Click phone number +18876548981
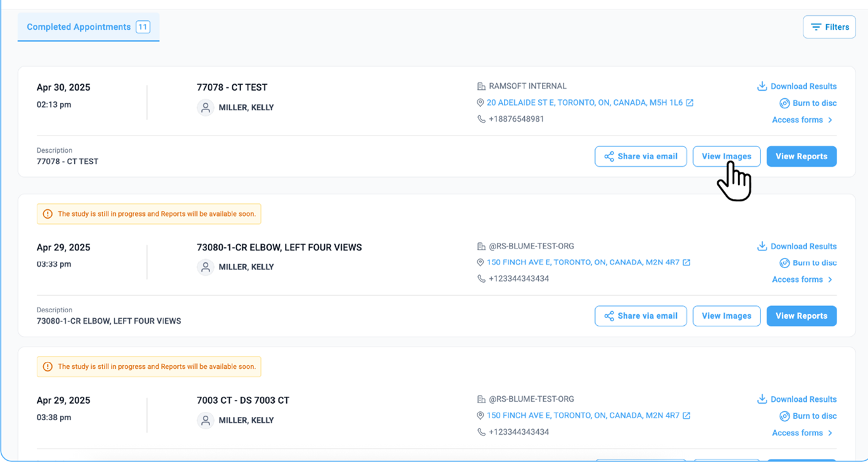This screenshot has height=462, width=868. click(516, 119)
